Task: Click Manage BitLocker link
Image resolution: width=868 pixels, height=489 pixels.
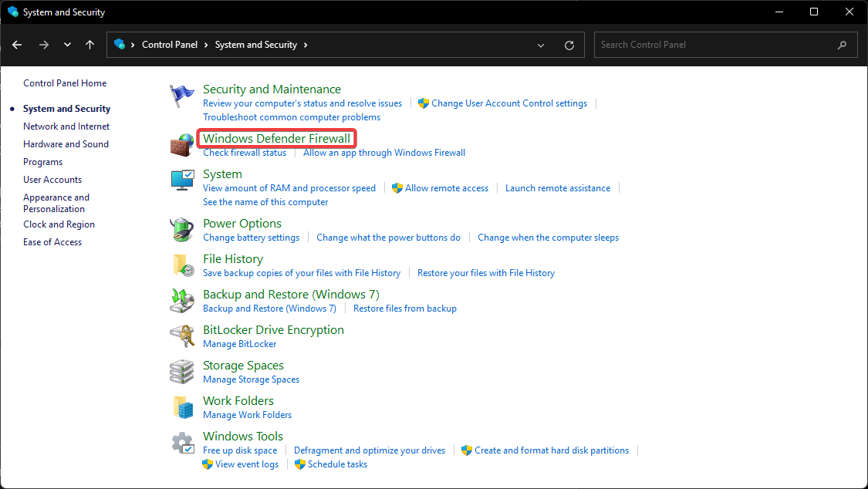Action: pos(240,344)
